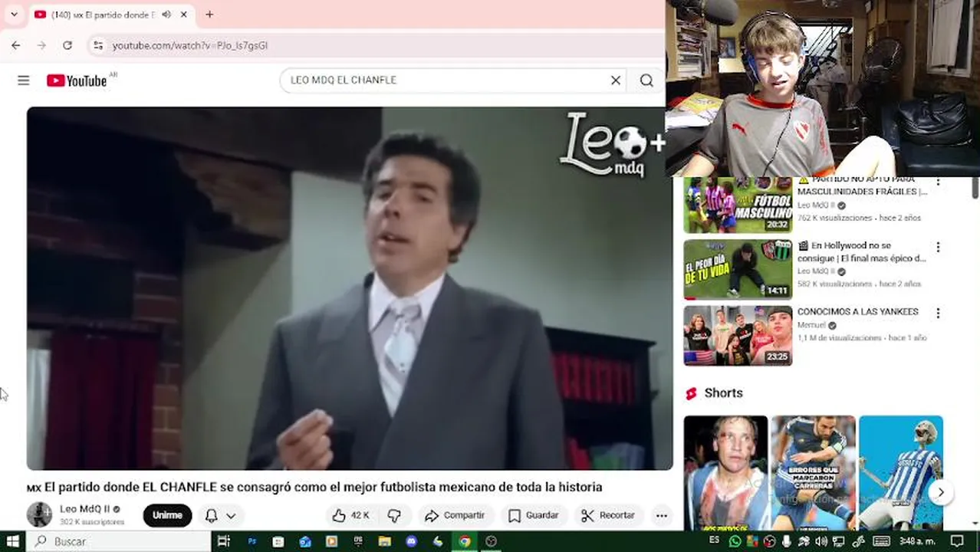Open Photoshop from the taskbar
This screenshot has width=980, height=552.
252,541
